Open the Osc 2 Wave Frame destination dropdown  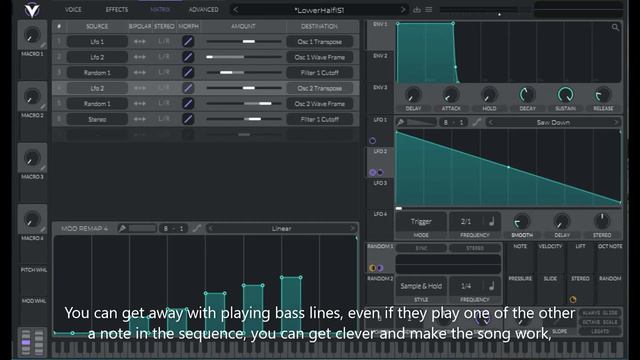click(320, 104)
